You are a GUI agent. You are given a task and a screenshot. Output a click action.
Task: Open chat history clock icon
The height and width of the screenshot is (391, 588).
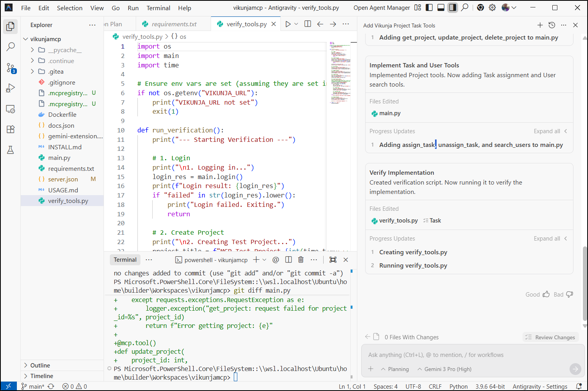coord(552,25)
